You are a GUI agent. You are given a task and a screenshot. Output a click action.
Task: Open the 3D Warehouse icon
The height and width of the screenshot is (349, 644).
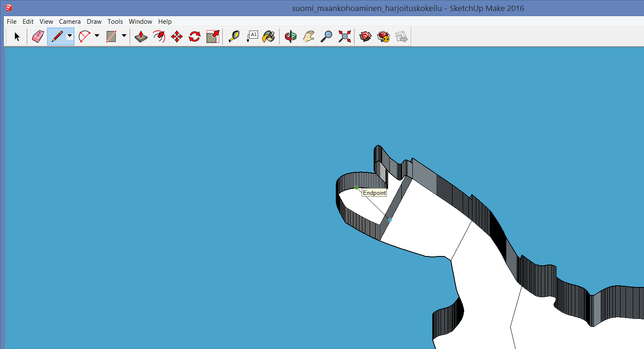[x=365, y=37]
